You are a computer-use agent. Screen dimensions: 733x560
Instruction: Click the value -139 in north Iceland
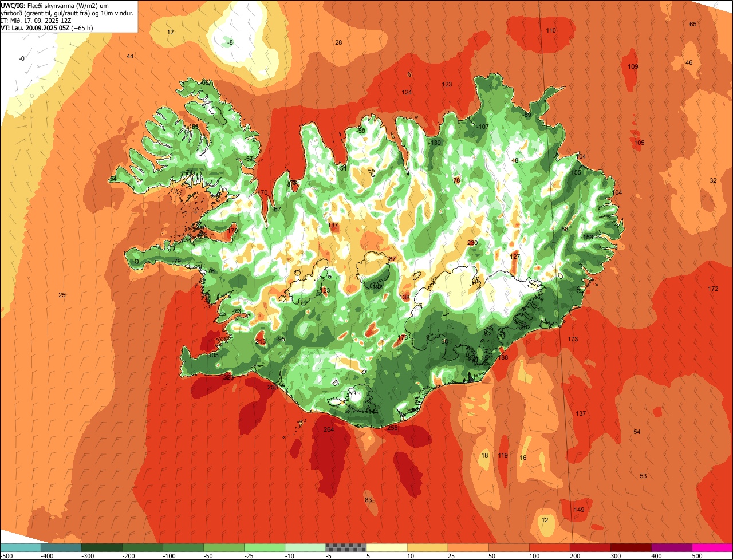tap(435, 143)
